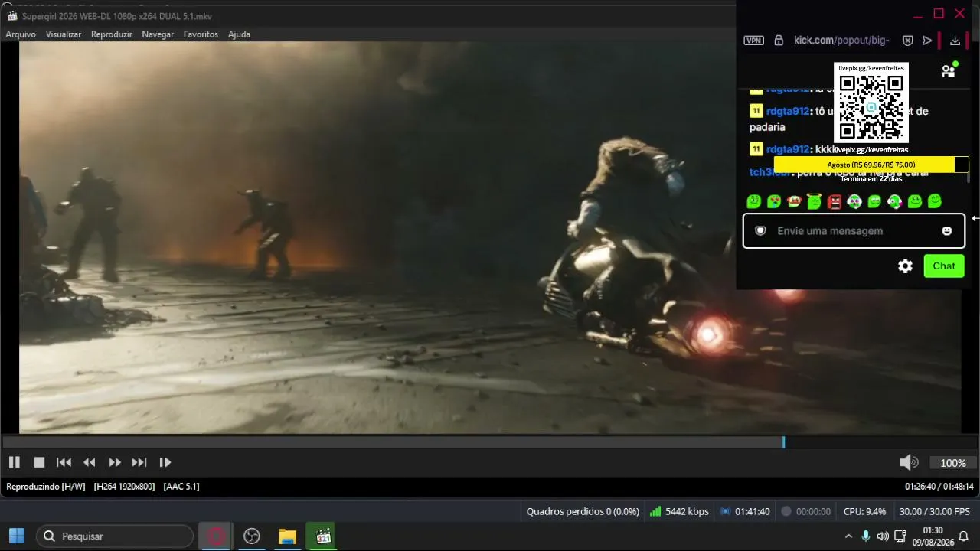980x551 pixels.
Task: Open the browser's ad blocker shield icon
Action: point(907,41)
